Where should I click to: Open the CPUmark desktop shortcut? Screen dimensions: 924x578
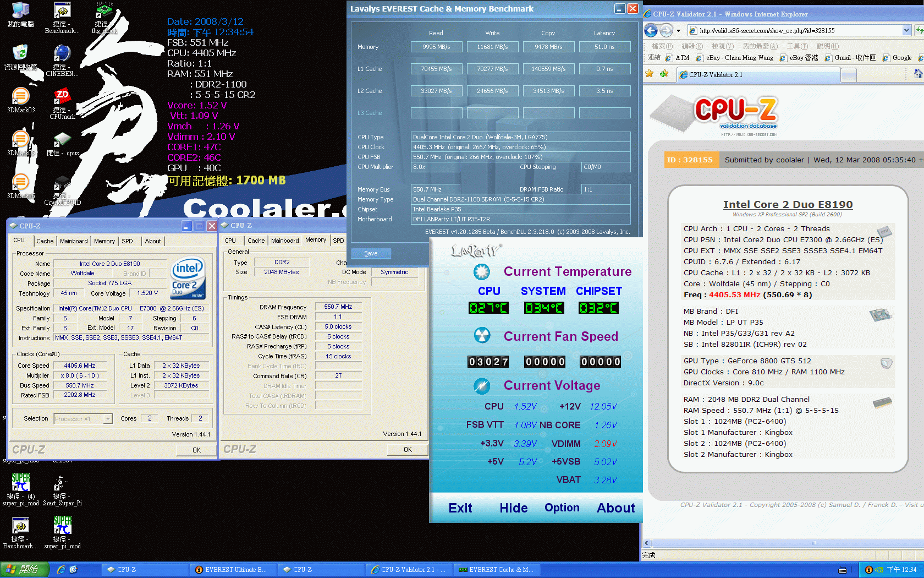(62, 103)
